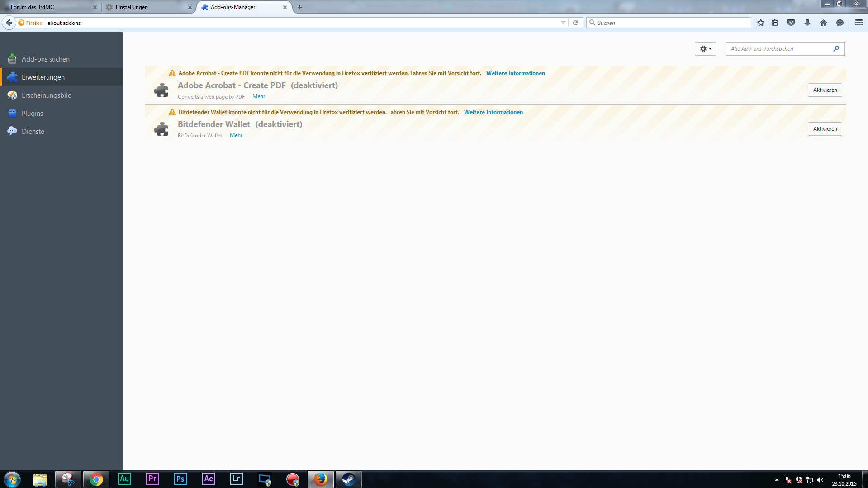Viewport: 868px width, 488px height.
Task: Open 'Add-ons suchen' in sidebar
Action: (61, 59)
